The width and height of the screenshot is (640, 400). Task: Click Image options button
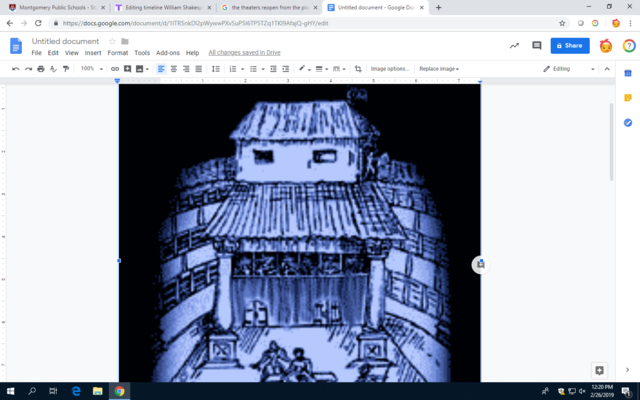(389, 69)
